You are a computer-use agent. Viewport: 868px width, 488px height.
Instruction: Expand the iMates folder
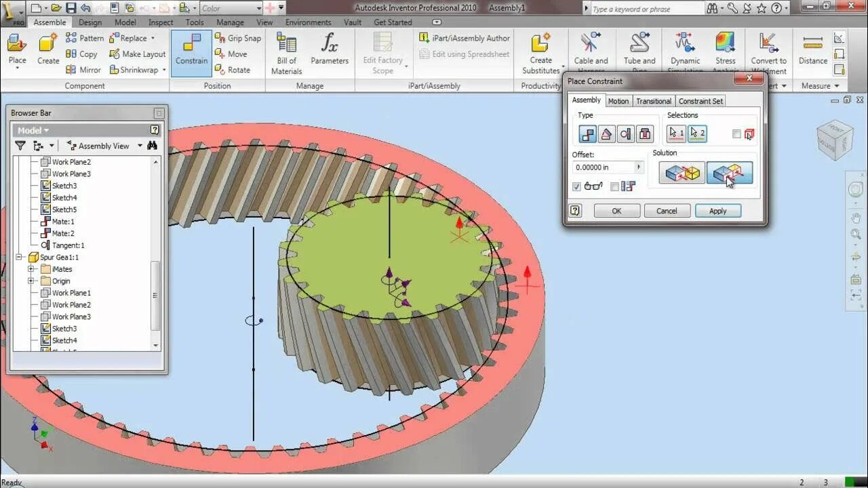pyautogui.click(x=31, y=269)
